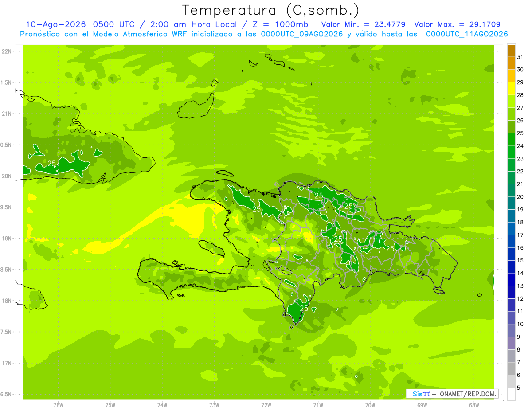Pick the gray legend band between 6 and 7
Viewport: 532px width, 411px height.
point(511,368)
